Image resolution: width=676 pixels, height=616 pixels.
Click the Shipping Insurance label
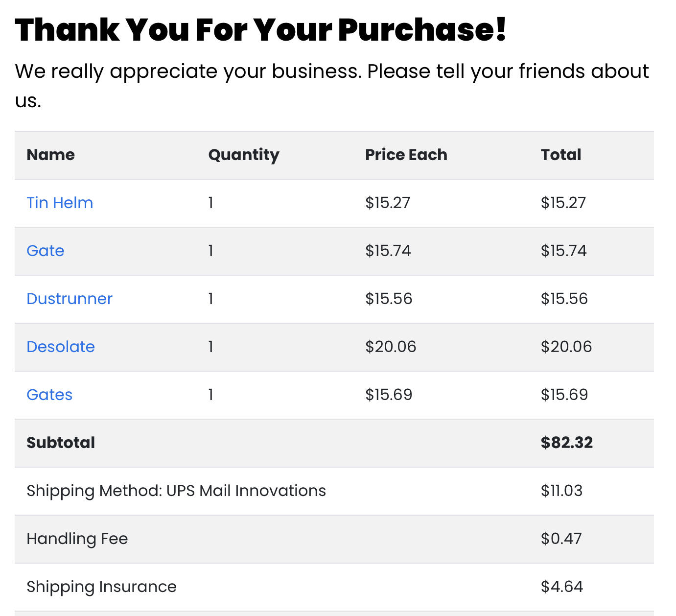pos(101,587)
